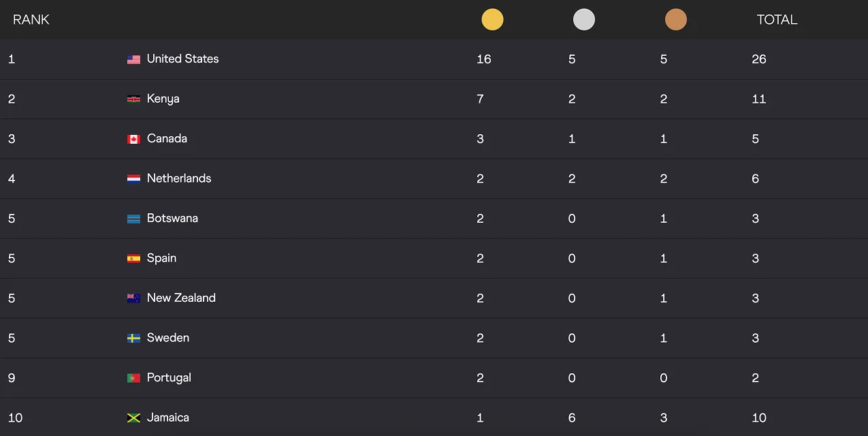Click the Jamaica flag icon

[x=133, y=418]
